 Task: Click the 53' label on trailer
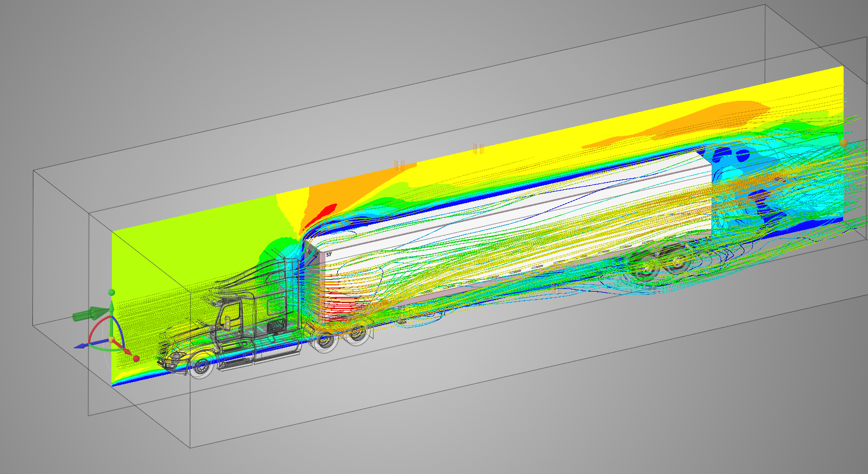(x=329, y=254)
